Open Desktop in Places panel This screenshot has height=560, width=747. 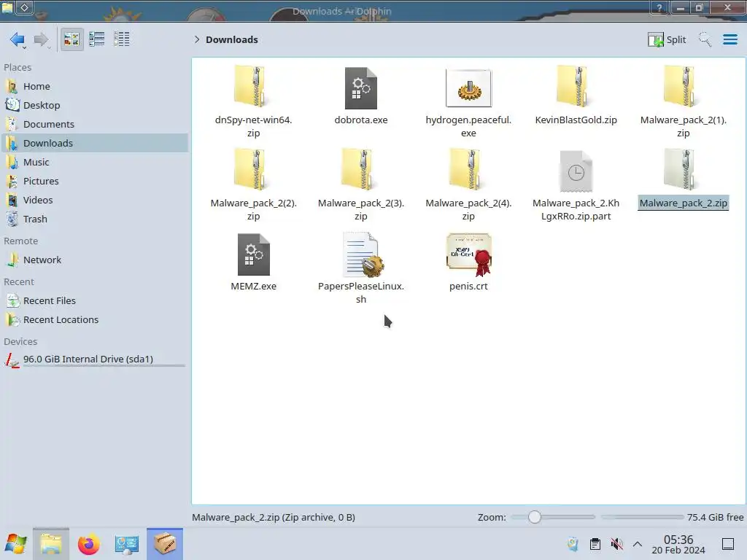[94, 105]
